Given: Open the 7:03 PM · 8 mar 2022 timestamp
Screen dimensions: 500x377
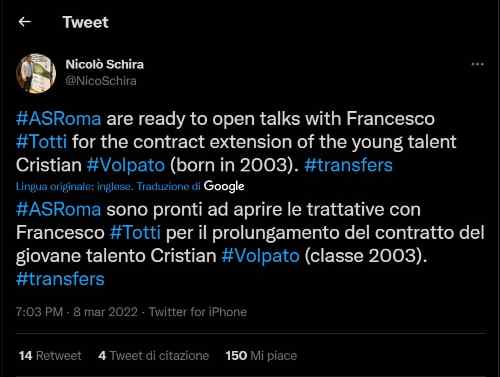Looking at the screenshot, I should 77,312.
